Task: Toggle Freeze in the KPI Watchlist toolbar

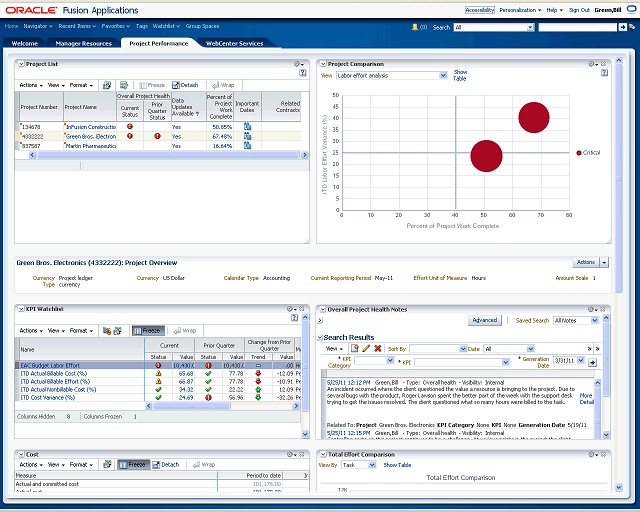Action: 147,330
